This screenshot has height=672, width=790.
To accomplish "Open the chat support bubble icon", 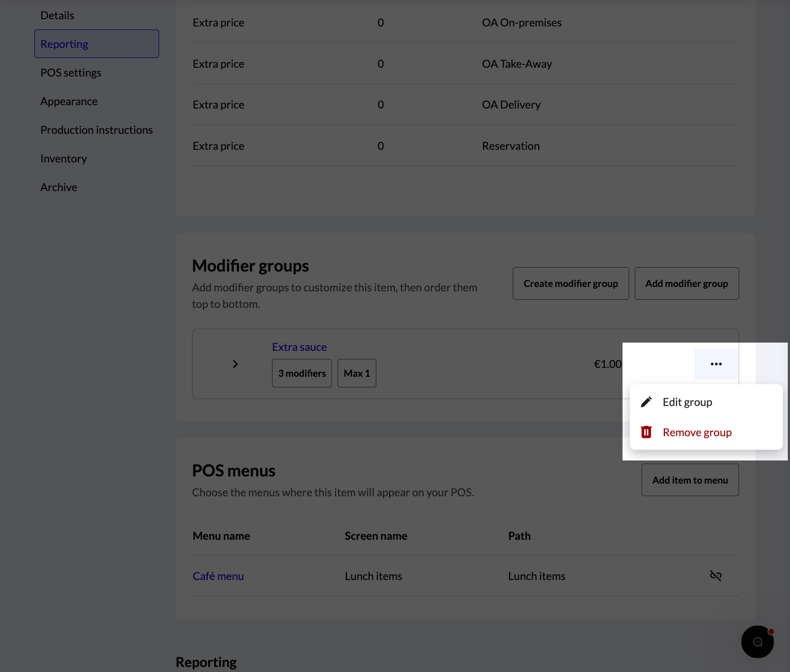I will click(x=757, y=642).
